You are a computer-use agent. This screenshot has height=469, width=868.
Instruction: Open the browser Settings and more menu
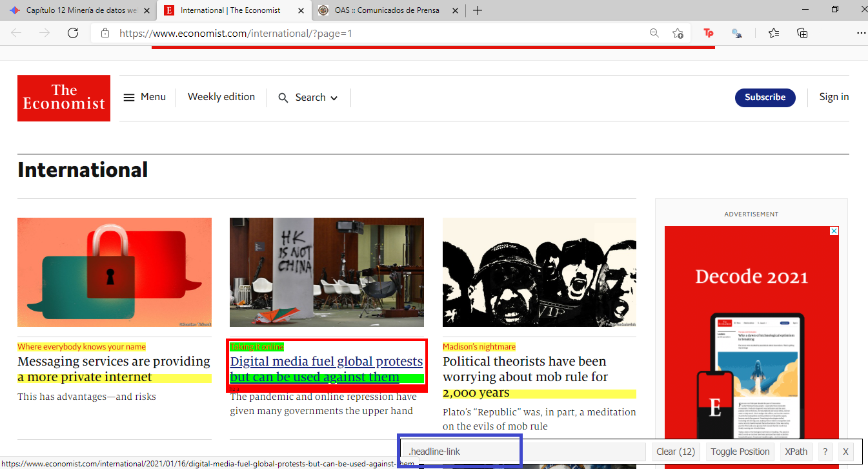tap(861, 33)
